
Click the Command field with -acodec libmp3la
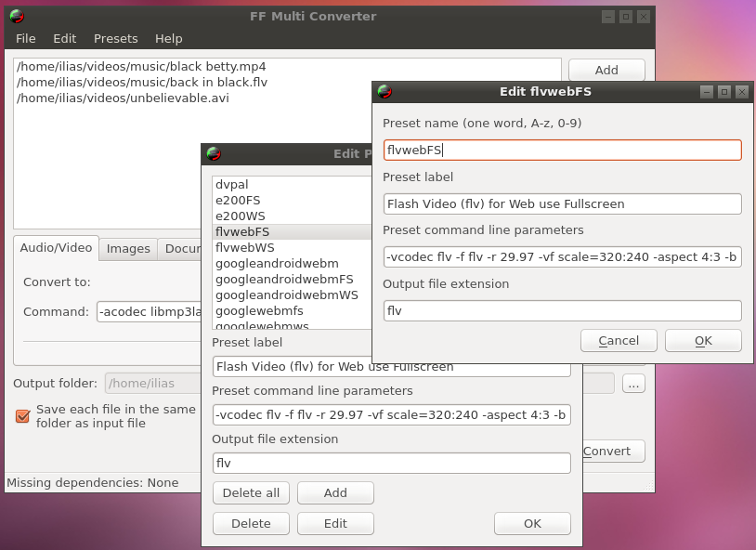149,311
